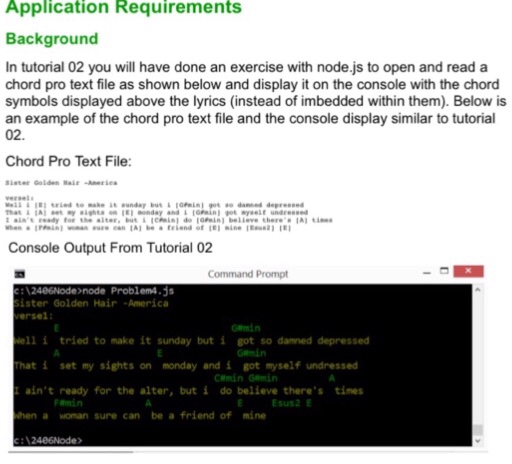The height and width of the screenshot is (464, 512).
Task: Click the final 'c:\2406Node>' prompt line
Action: tap(48, 441)
